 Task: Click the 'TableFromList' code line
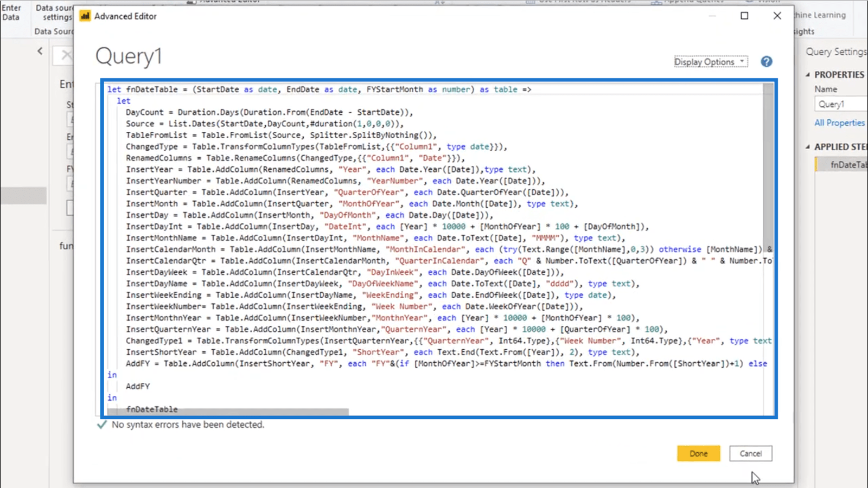pos(281,135)
